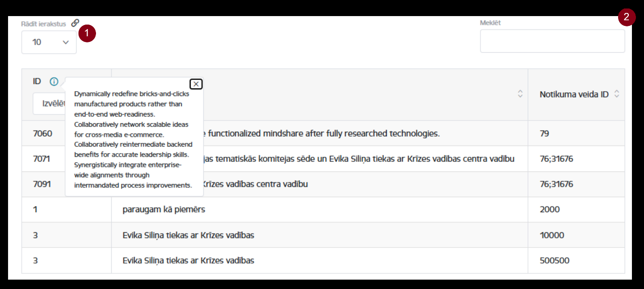Image resolution: width=644 pixels, height=289 pixels.
Task: Click the info icon next to ID
Action: click(x=54, y=81)
